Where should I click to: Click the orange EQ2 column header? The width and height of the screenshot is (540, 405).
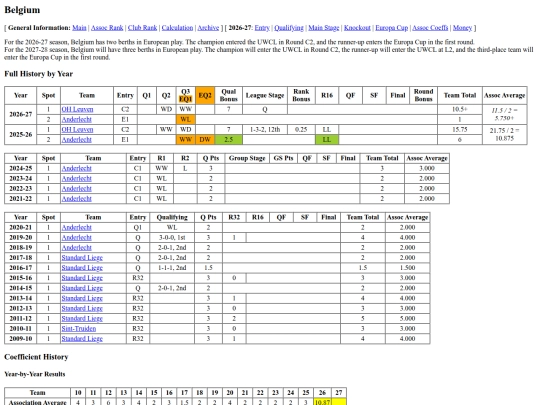205,95
